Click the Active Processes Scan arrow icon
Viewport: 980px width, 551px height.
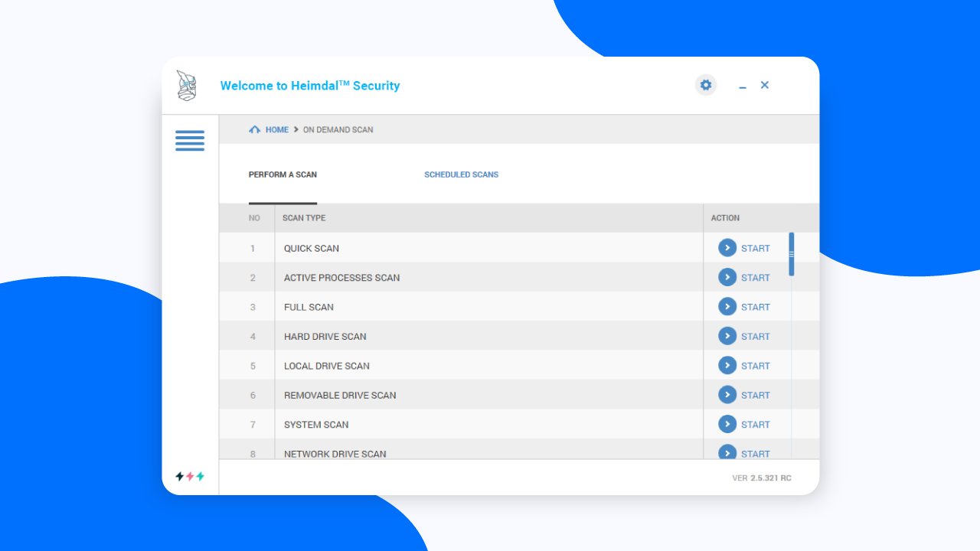click(727, 277)
